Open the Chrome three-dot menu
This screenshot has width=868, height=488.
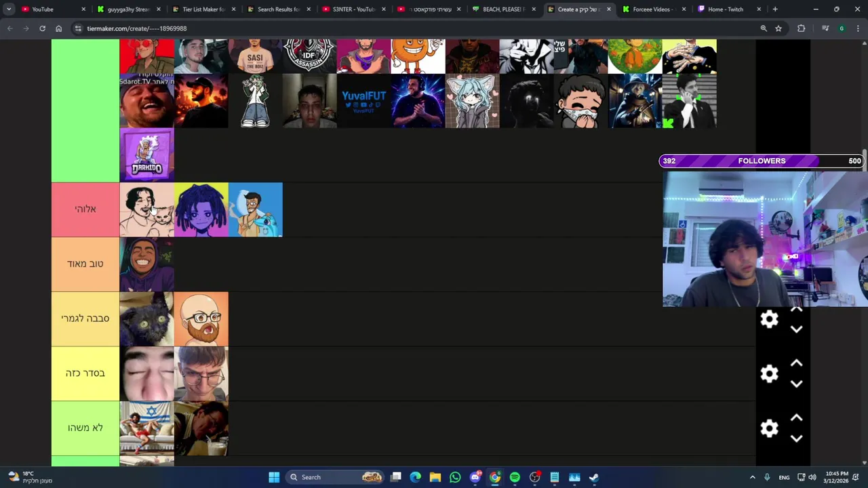[x=858, y=28]
